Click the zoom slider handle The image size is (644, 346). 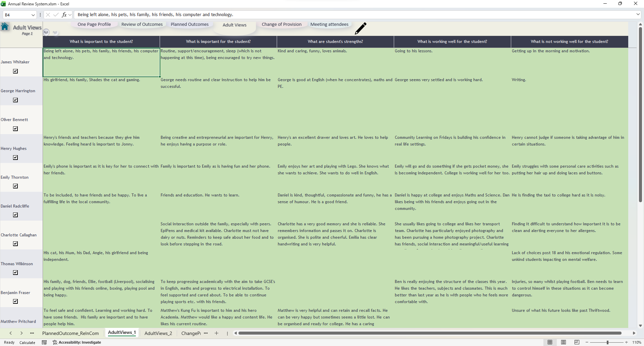607,342
